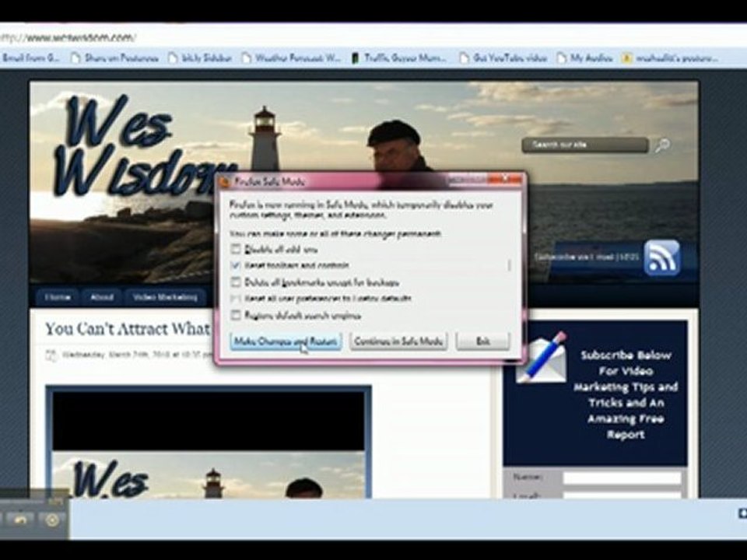Tick the Disable all add-ons checkbox
This screenshot has height=560, width=747.
(x=235, y=249)
